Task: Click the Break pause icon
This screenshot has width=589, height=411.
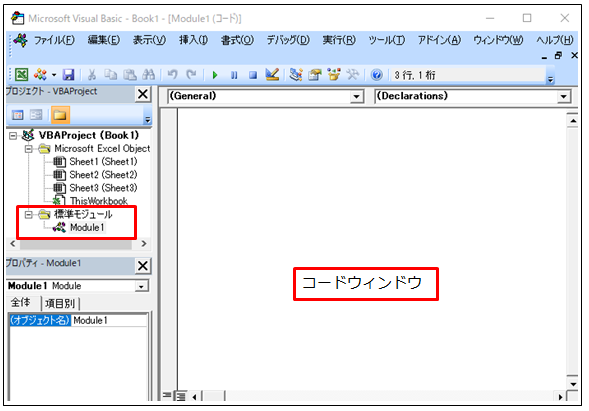Action: point(234,75)
